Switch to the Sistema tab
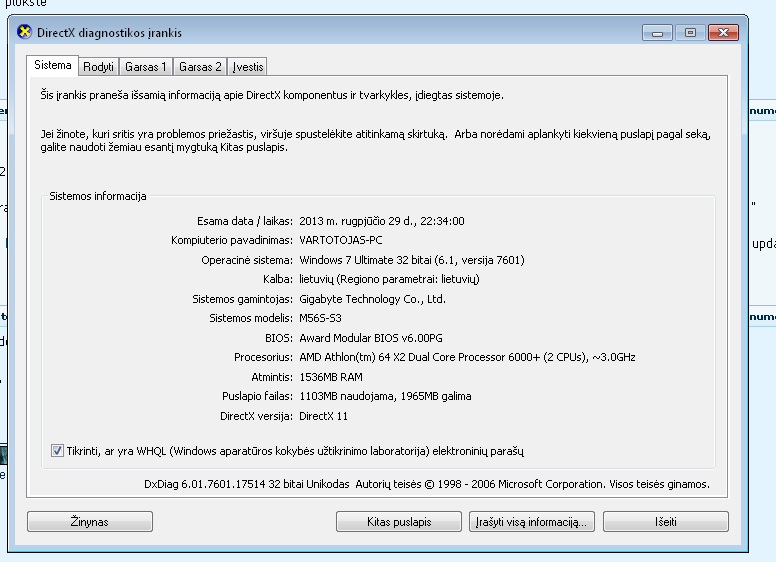The width and height of the screenshot is (776, 562). click(x=52, y=65)
